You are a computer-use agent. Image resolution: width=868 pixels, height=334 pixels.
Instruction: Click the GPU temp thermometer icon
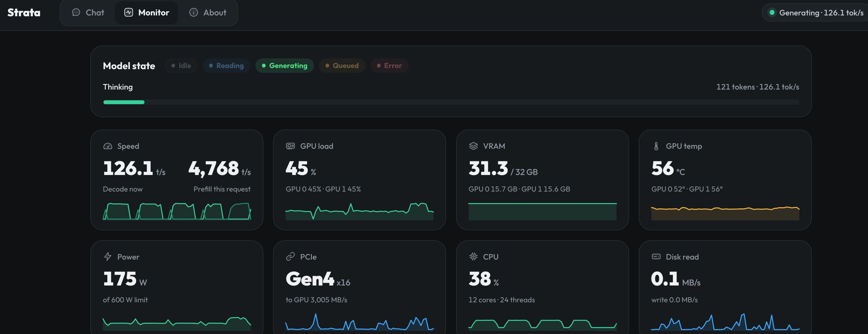coord(656,146)
